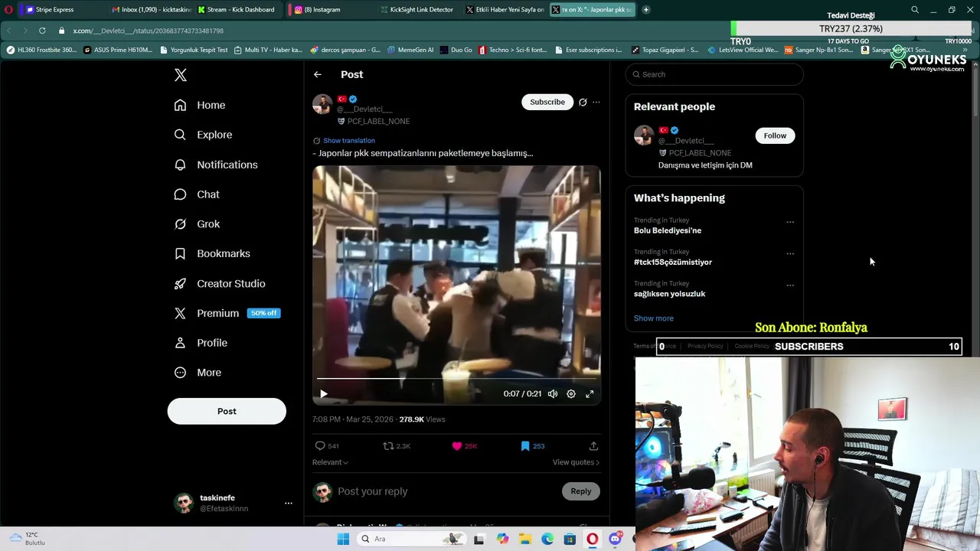Open View quotes link
This screenshot has height=551, width=980.
pos(576,462)
